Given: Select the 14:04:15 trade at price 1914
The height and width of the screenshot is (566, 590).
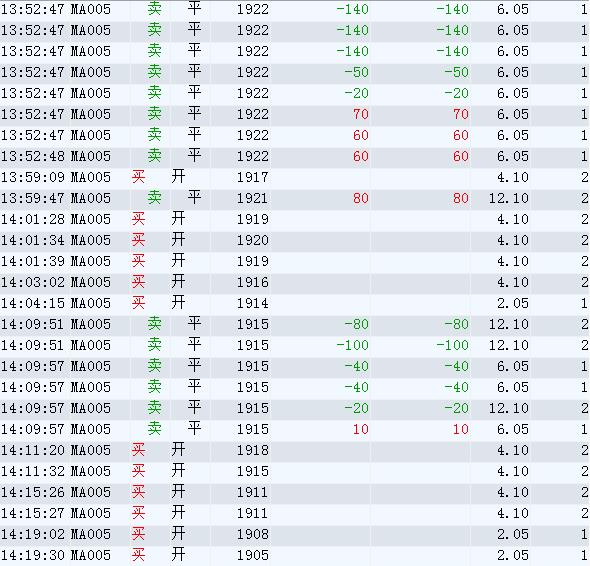Looking at the screenshot, I should [x=295, y=303].
